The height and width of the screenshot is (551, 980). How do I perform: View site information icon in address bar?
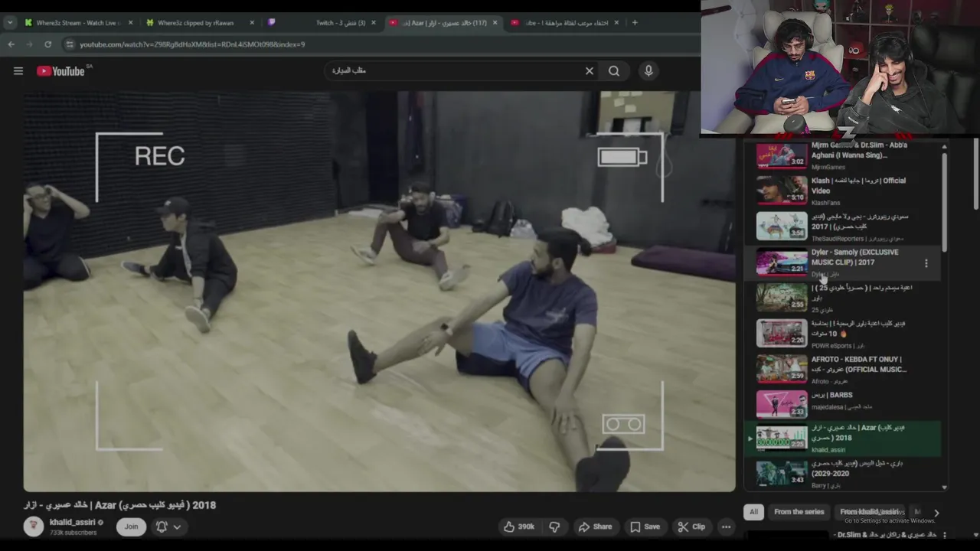[70, 44]
